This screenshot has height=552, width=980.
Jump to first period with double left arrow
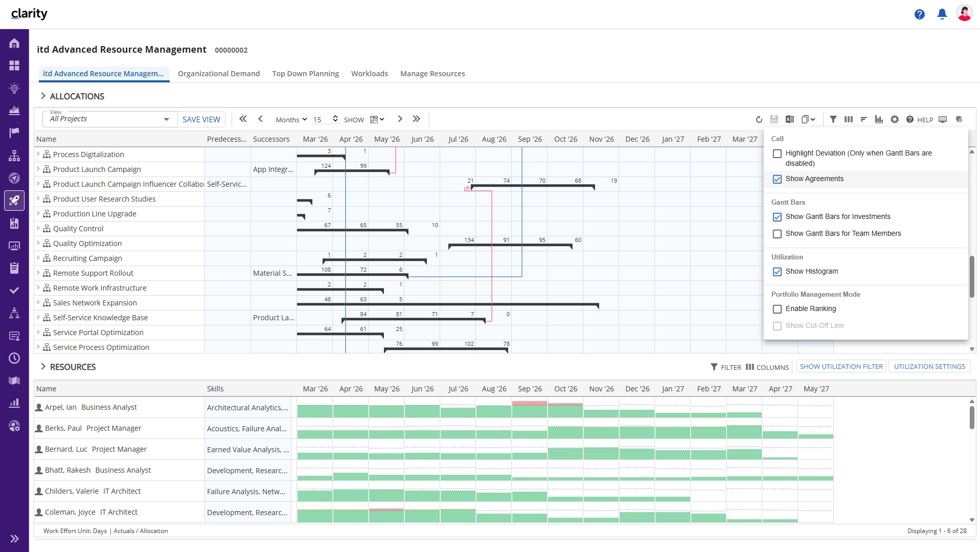pos(243,119)
